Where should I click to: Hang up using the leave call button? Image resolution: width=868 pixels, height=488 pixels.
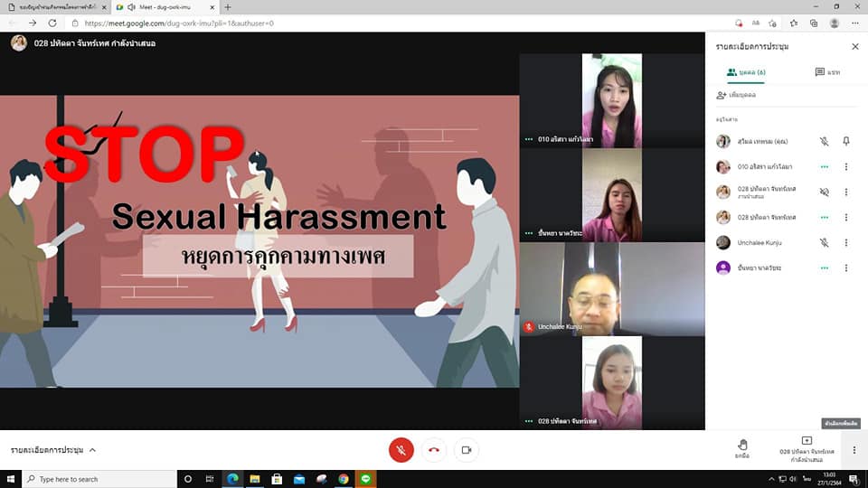click(x=434, y=450)
